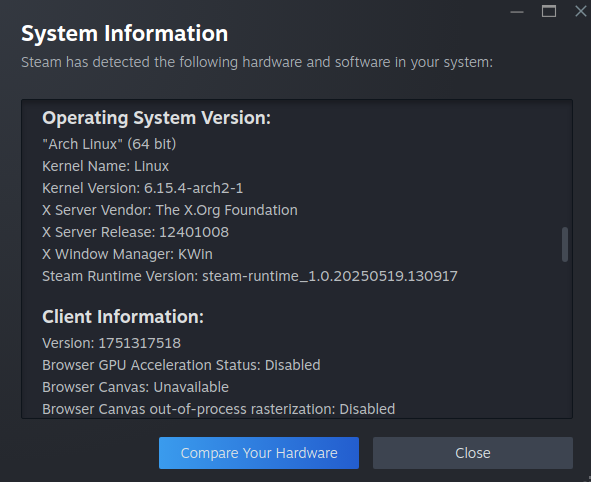Click the Kernel Name Linux line
The image size is (591, 482).
pos(106,166)
